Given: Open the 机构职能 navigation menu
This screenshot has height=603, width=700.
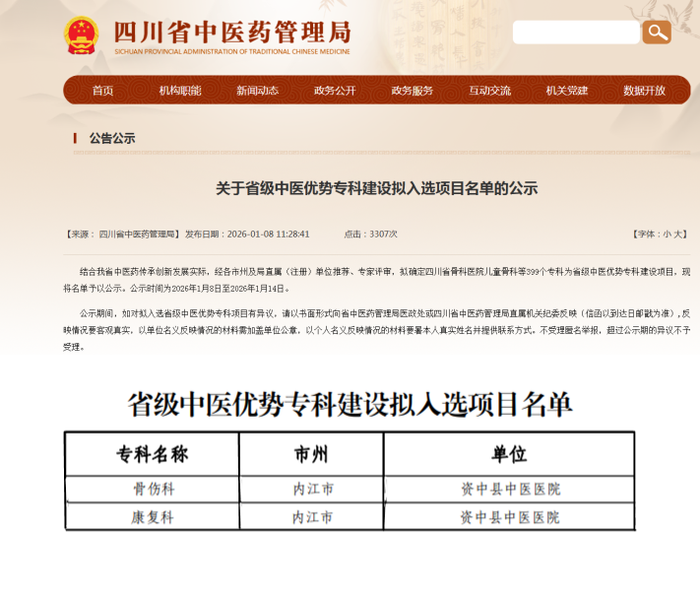Looking at the screenshot, I should pos(180,91).
